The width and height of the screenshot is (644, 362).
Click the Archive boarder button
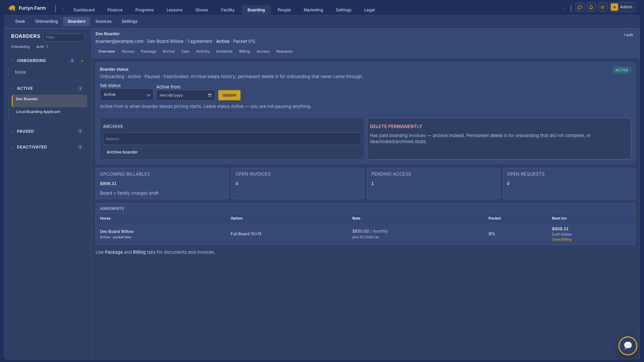[x=122, y=152]
